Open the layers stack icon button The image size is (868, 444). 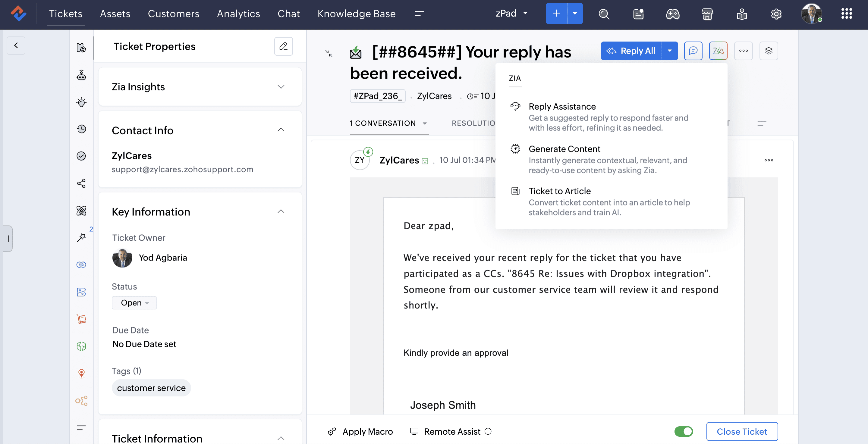[x=769, y=51]
